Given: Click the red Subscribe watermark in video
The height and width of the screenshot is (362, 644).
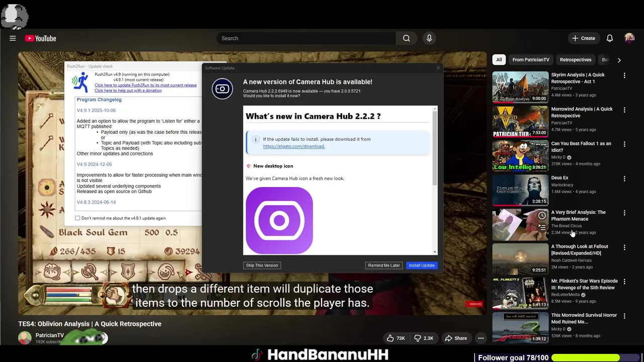Looking at the screenshot, I should coord(475,304).
